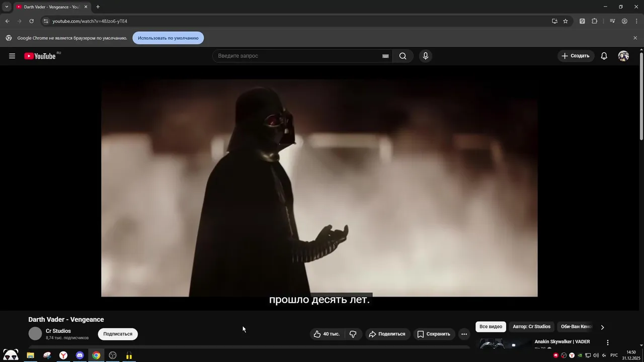Open the Cr Studios channel name link
Screen dimensions: 644x362
pyautogui.click(x=58, y=331)
